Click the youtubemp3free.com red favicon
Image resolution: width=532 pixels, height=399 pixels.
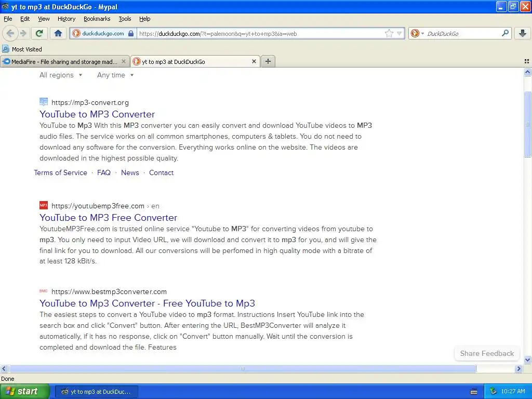point(44,205)
